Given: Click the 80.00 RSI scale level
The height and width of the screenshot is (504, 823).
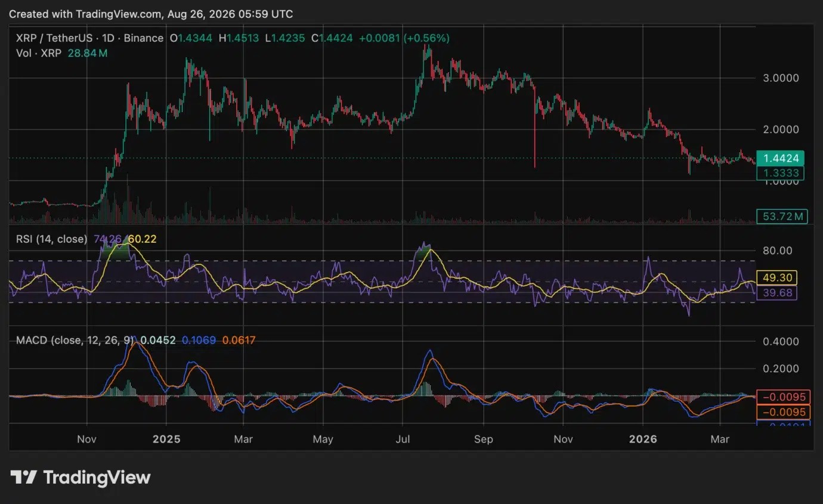Looking at the screenshot, I should 776,251.
